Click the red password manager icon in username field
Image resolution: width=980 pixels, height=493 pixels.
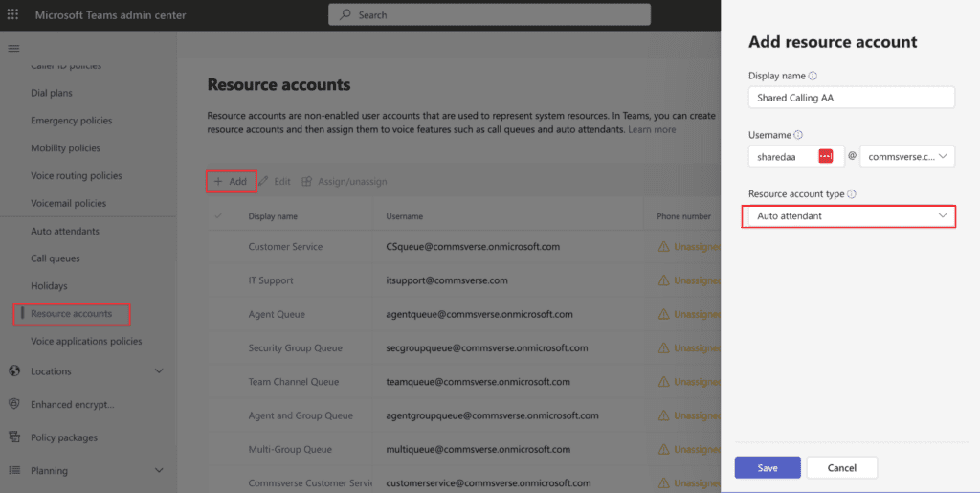[826, 157]
